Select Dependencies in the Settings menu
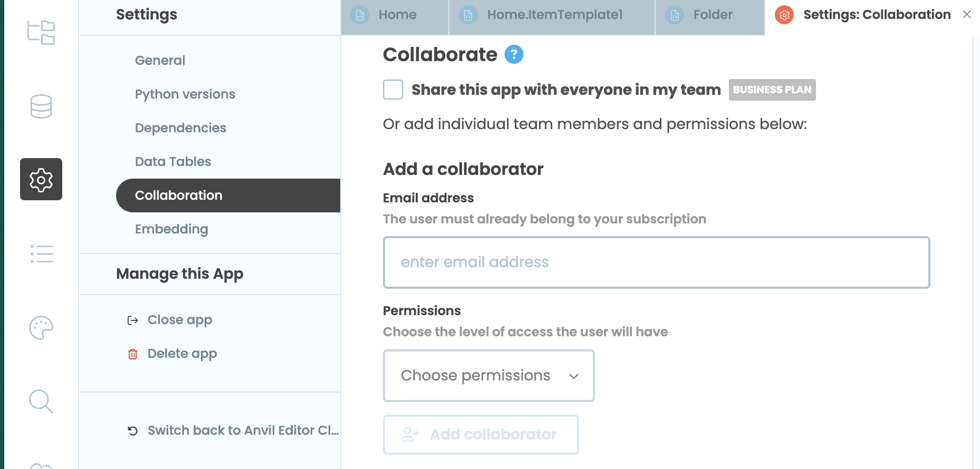This screenshot has height=469, width=980. click(x=180, y=128)
